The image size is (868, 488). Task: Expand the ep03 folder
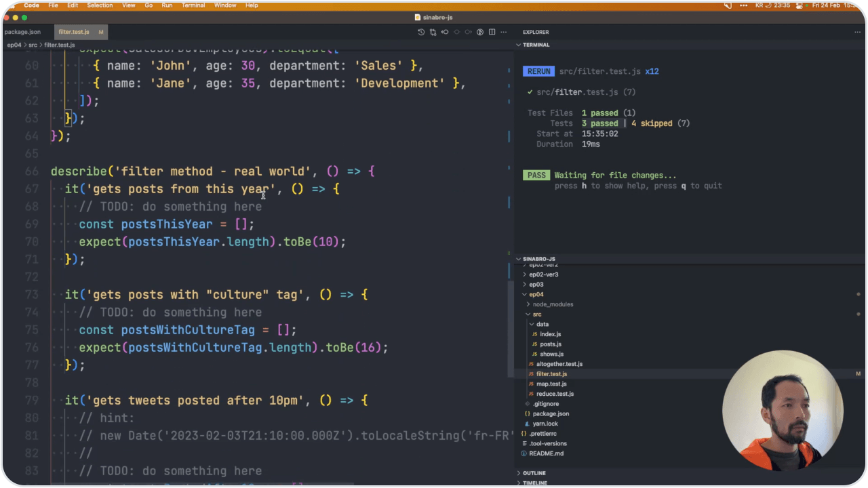click(x=524, y=285)
